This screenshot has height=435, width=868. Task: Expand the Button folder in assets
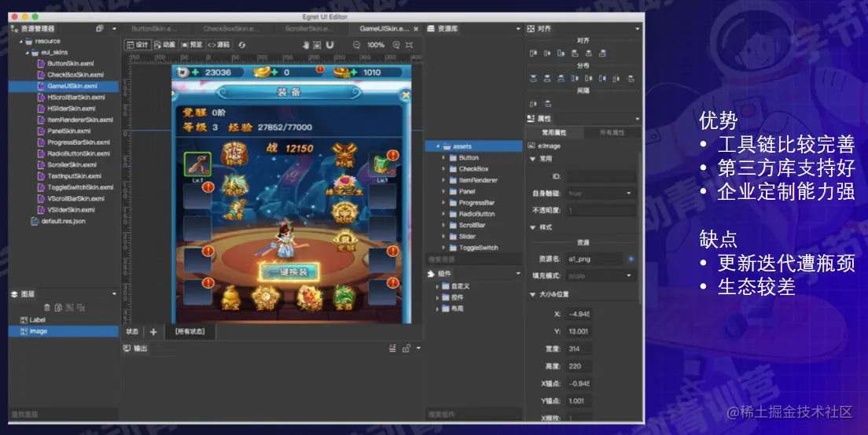443,158
